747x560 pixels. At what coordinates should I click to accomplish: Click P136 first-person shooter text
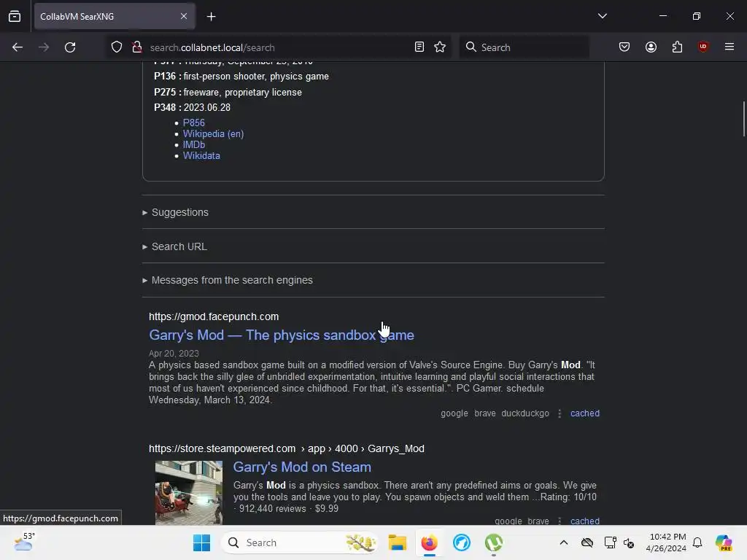[x=241, y=76]
